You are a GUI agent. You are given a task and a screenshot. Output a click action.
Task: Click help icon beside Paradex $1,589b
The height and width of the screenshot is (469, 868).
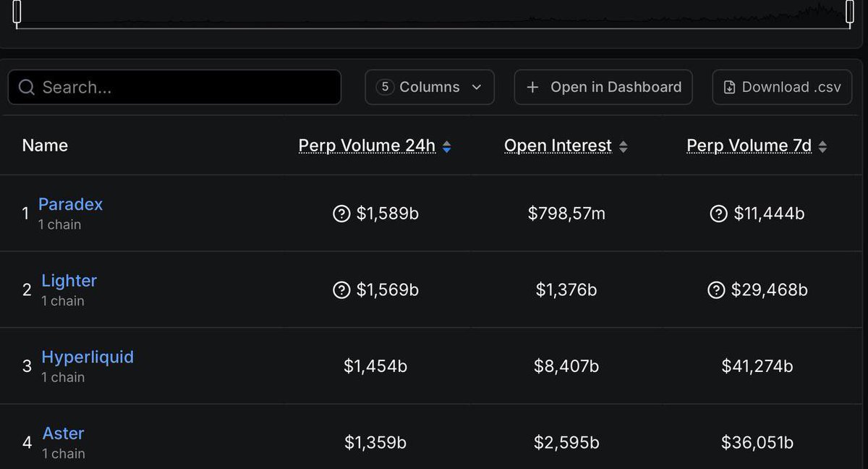click(341, 214)
